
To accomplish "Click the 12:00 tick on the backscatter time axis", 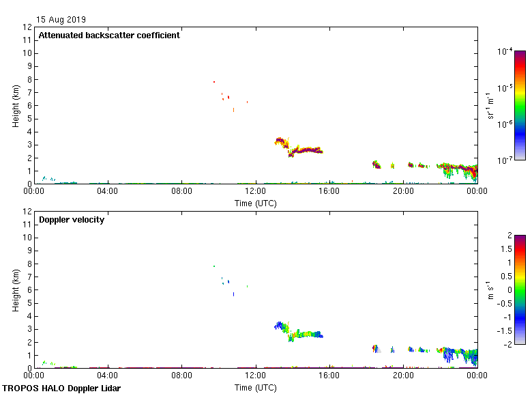I will [256, 192].
